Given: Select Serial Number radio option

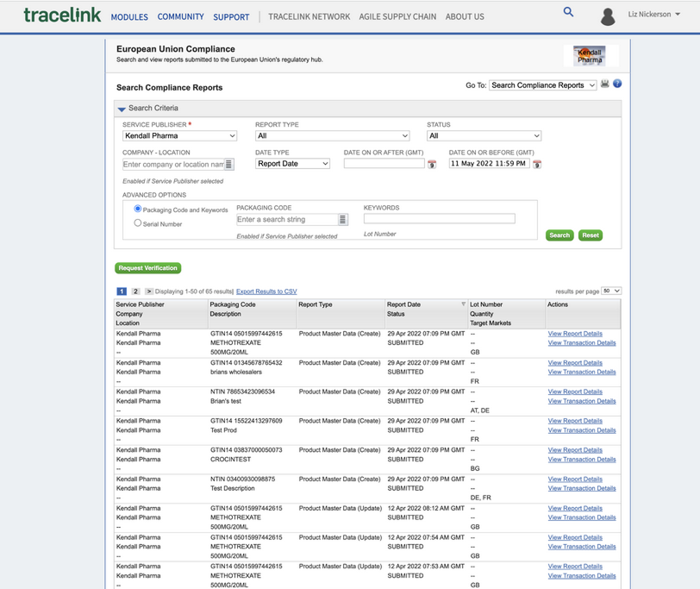Looking at the screenshot, I should coord(138,222).
